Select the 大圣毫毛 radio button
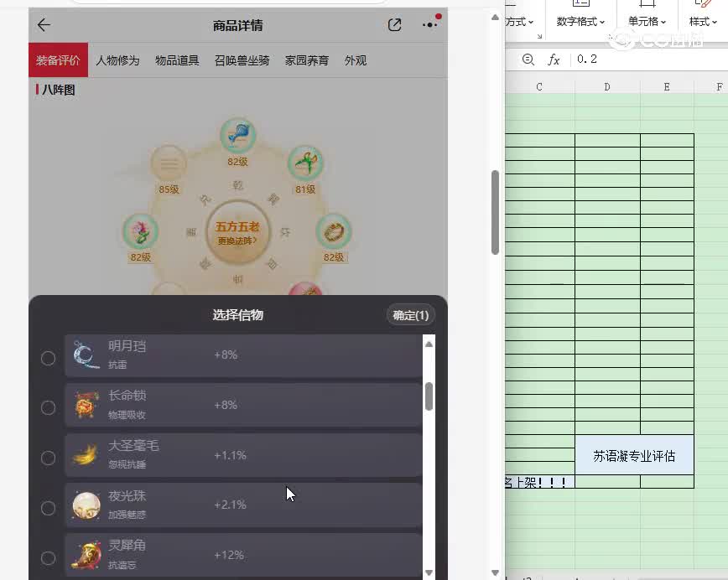 click(48, 458)
